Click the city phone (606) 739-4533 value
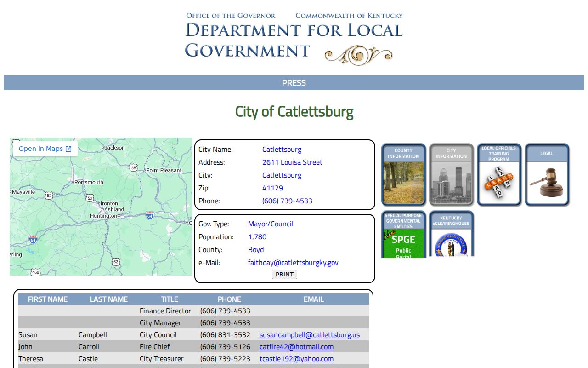This screenshot has height=368, width=588. [287, 201]
